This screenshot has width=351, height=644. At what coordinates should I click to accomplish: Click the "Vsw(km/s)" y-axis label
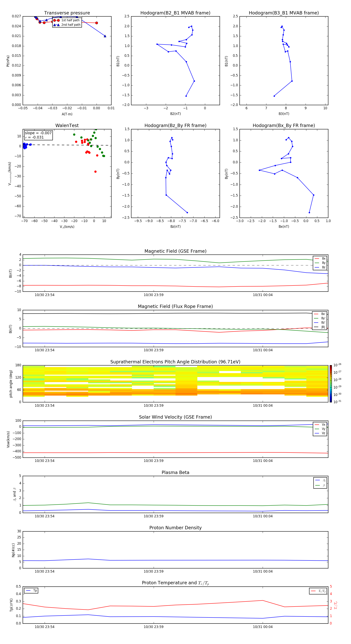[8, 439]
